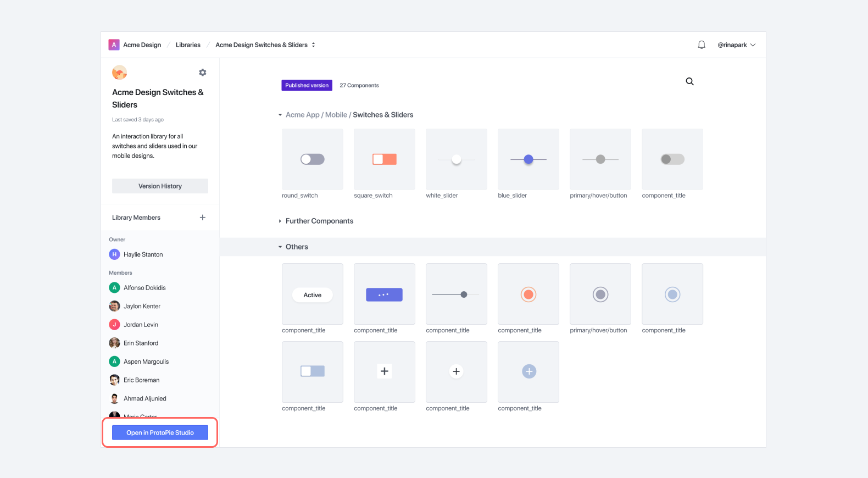Select member Haylie Stanton

pos(143,254)
